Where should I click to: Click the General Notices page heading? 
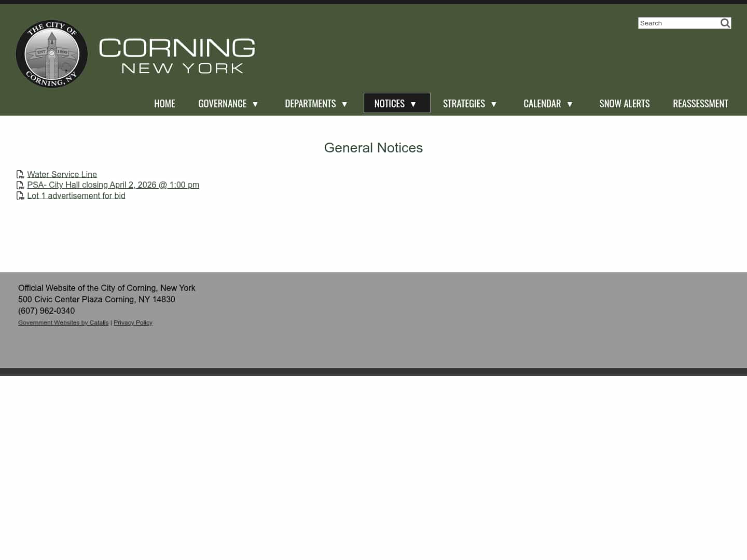(373, 148)
